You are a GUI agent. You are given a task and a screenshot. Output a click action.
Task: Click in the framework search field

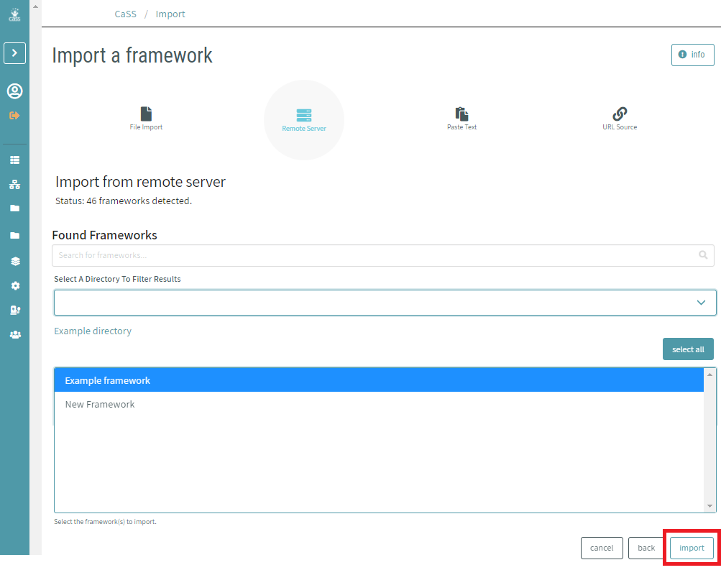[x=359, y=255]
